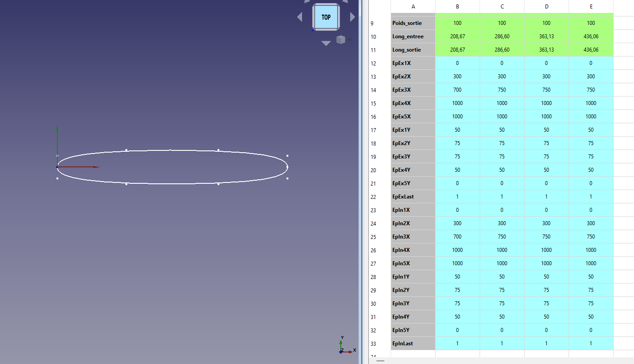Click the Long_entree label cell
Image resolution: width=634 pixels, height=364 pixels.
[413, 36]
